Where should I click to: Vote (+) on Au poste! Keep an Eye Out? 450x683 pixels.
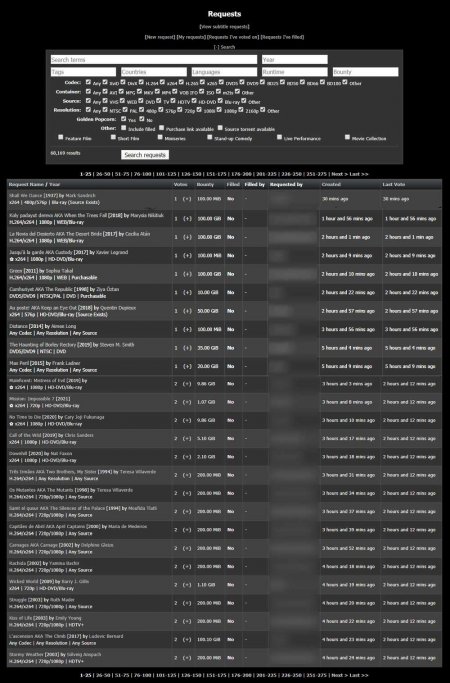187,311
